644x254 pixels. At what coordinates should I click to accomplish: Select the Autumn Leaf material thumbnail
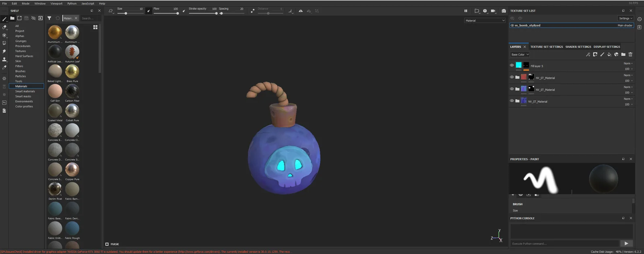(x=72, y=52)
